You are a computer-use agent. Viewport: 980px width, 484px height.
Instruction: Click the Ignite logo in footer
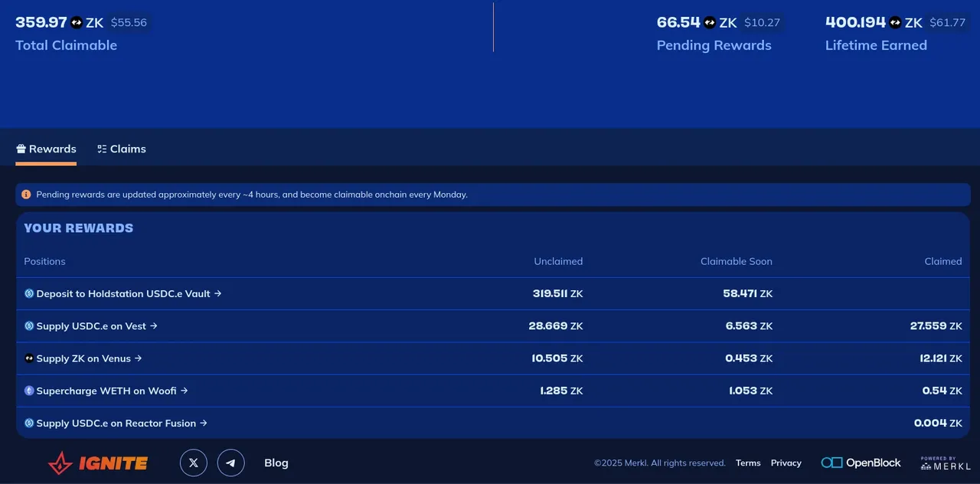pyautogui.click(x=97, y=463)
